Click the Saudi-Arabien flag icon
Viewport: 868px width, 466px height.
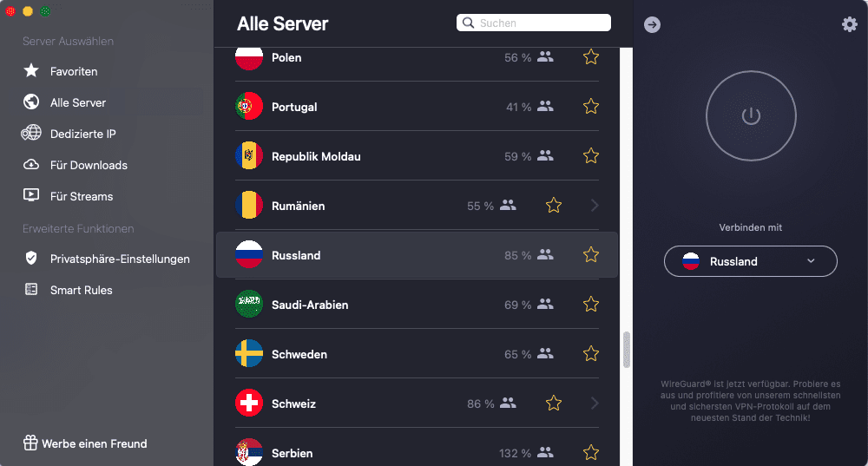coord(249,305)
